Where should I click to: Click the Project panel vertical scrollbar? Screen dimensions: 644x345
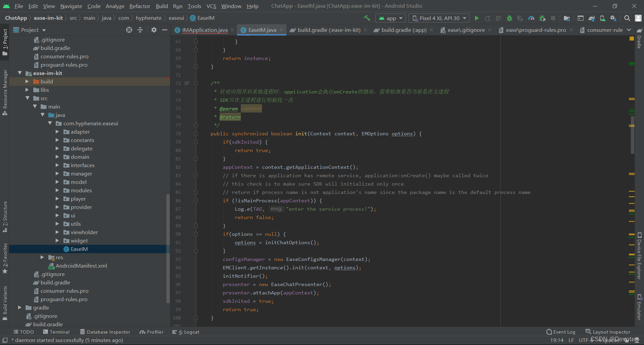(168, 249)
